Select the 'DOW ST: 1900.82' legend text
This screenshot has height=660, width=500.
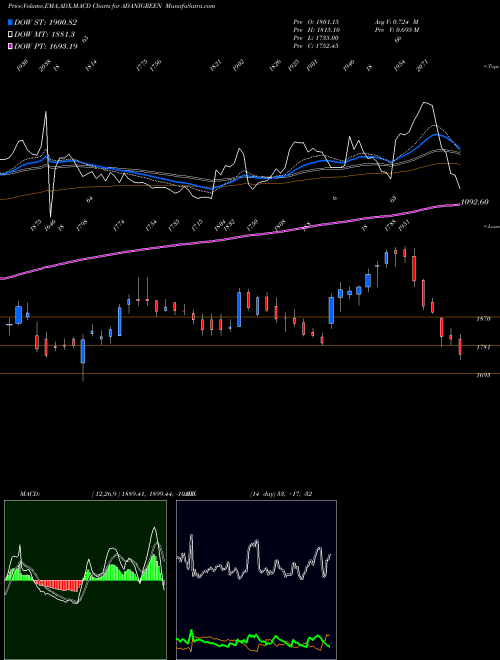[x=46, y=22]
